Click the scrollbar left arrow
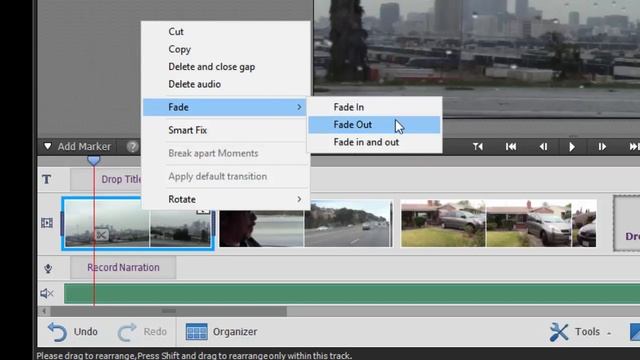Image resolution: width=640 pixels, height=360 pixels. pyautogui.click(x=44, y=311)
